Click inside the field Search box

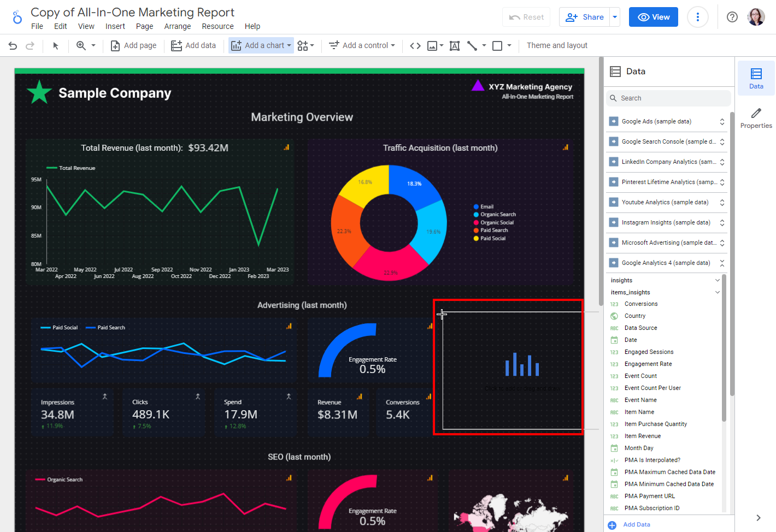click(668, 98)
